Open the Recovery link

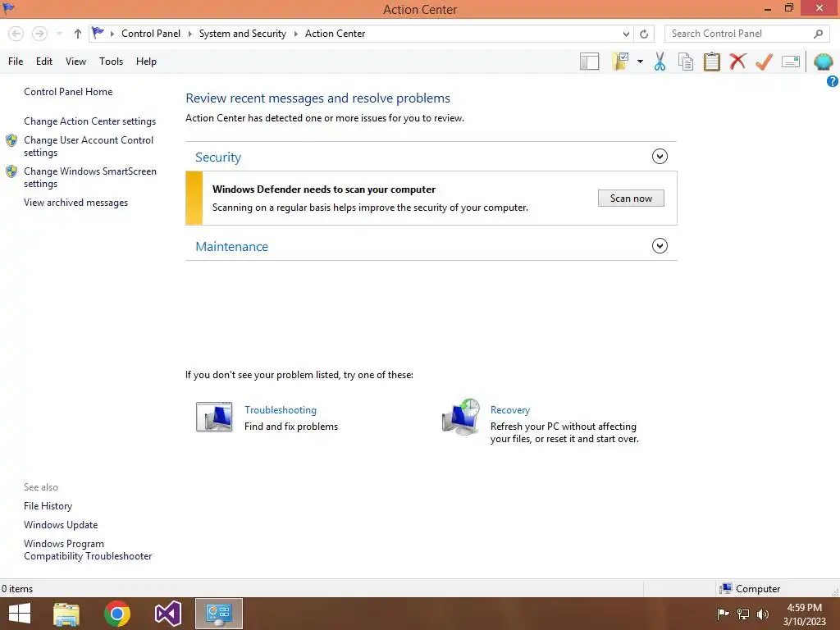pyautogui.click(x=510, y=410)
